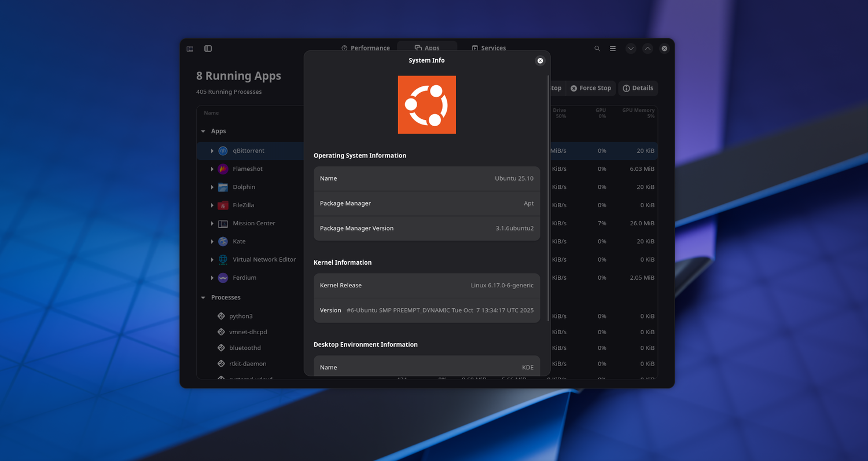This screenshot has height=461, width=868.
Task: Switch to the Services tab
Action: pos(489,48)
